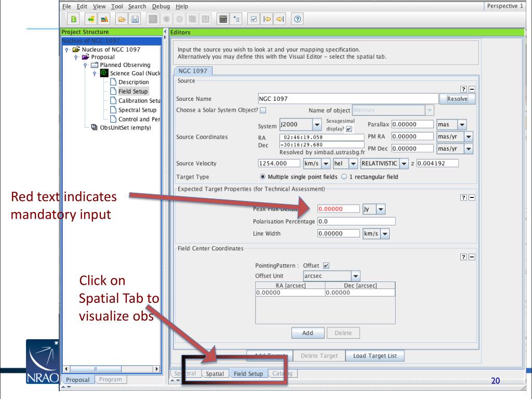Collapse the Project Structure panel arrow

coord(165,31)
